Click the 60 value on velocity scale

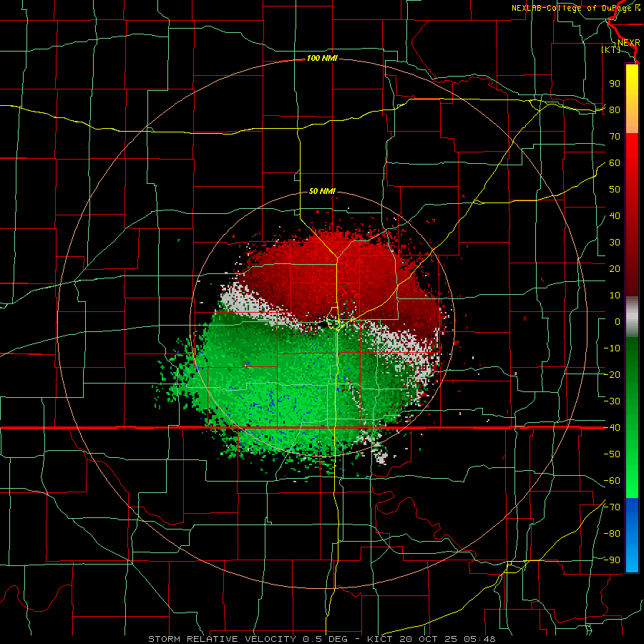615,163
